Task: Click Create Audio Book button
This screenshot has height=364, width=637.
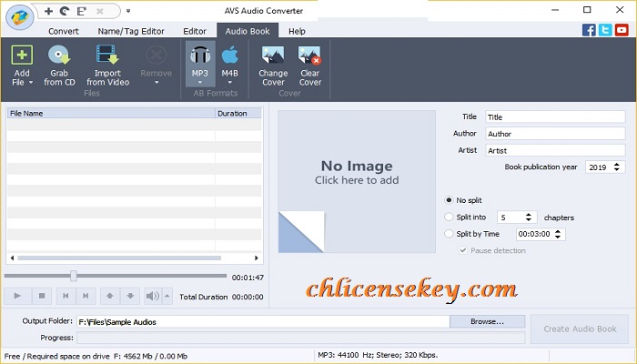Action: [580, 329]
